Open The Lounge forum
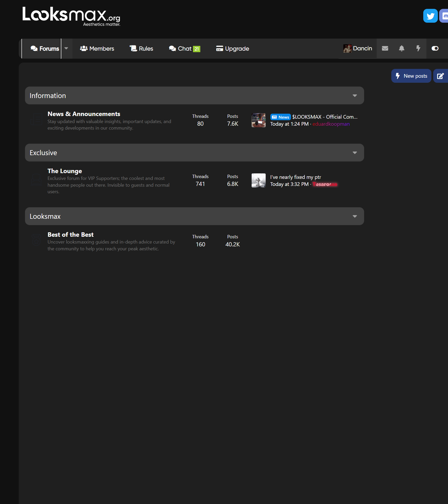The width and height of the screenshot is (448, 504). pyautogui.click(x=65, y=171)
